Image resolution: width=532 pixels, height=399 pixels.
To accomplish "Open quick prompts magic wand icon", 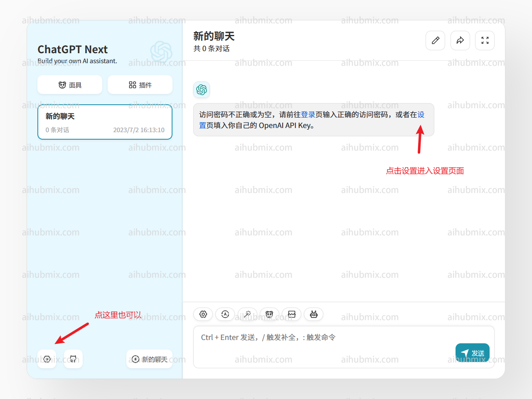I will click(247, 314).
